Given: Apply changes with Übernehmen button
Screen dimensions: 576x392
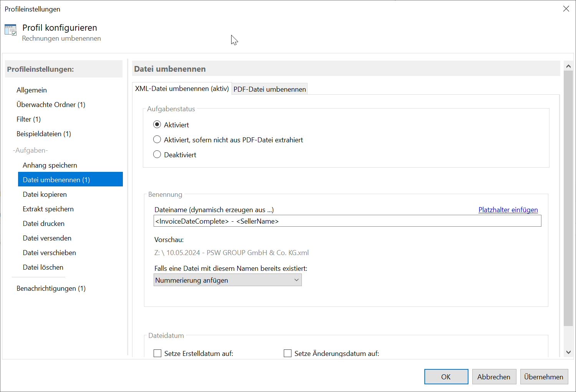Looking at the screenshot, I should 543,377.
